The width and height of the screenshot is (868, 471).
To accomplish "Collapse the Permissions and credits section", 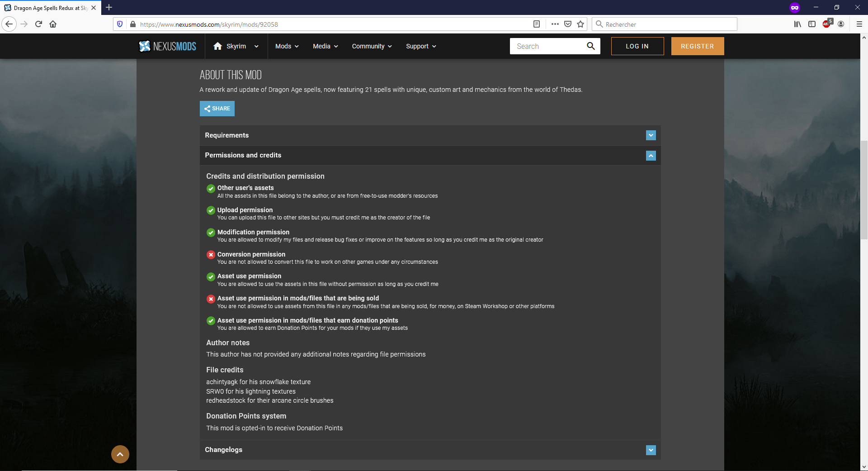I will (x=651, y=156).
